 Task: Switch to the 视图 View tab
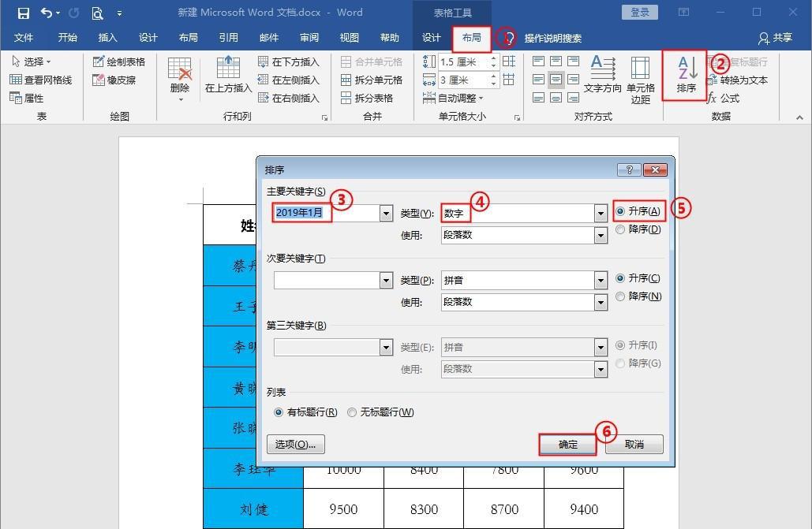(x=349, y=38)
